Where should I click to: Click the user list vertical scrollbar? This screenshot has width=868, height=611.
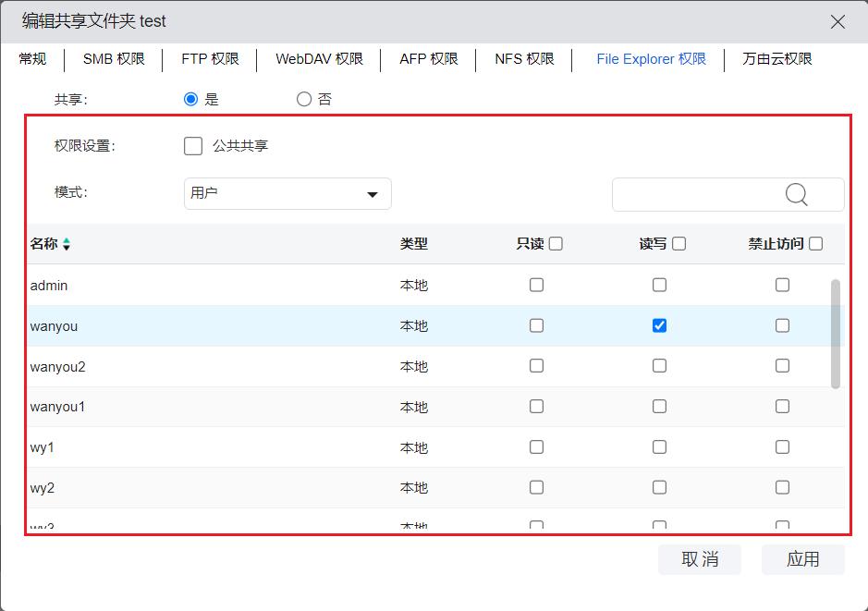tap(836, 333)
